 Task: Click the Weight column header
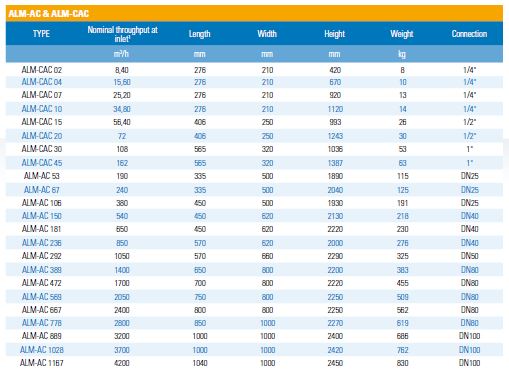tap(402, 34)
